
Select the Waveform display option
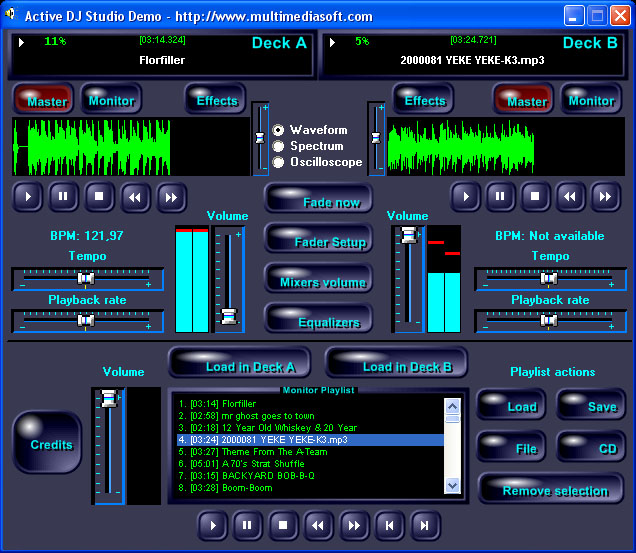coord(279,130)
